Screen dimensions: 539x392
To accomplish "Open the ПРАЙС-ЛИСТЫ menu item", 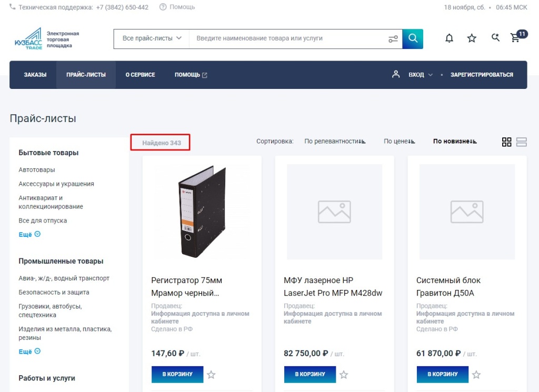I will click(x=86, y=75).
